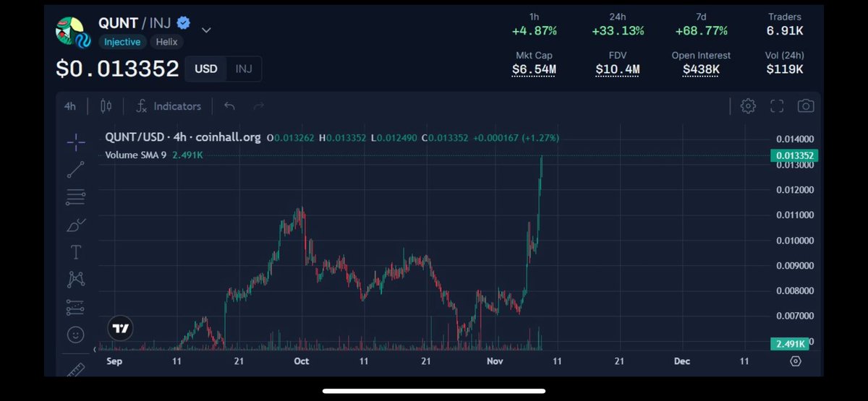Redo the chart action
868x401 pixels.
(258, 106)
